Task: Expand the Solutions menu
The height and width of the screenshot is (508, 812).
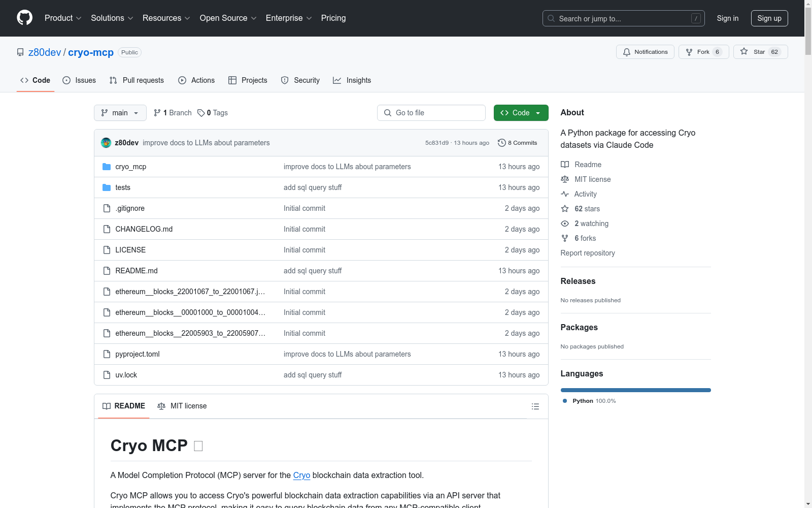Action: click(x=112, y=18)
